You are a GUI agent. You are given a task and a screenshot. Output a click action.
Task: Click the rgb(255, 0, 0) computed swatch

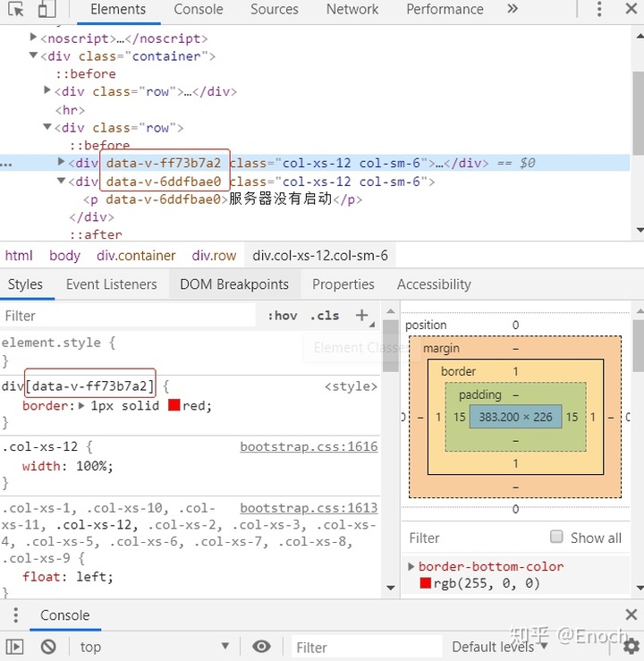[425, 583]
